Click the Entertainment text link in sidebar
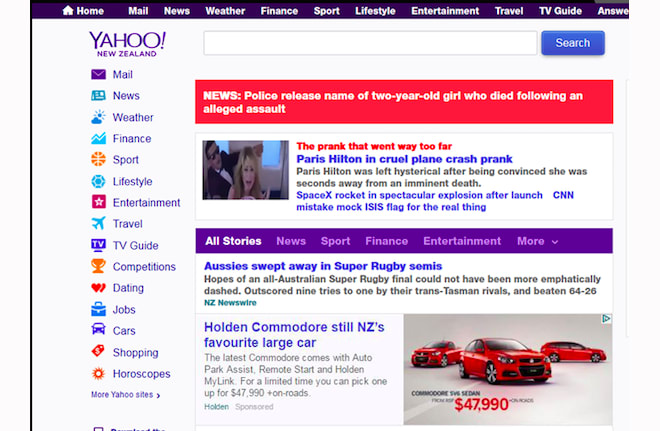Screen dimensions: 660x431 (146, 202)
